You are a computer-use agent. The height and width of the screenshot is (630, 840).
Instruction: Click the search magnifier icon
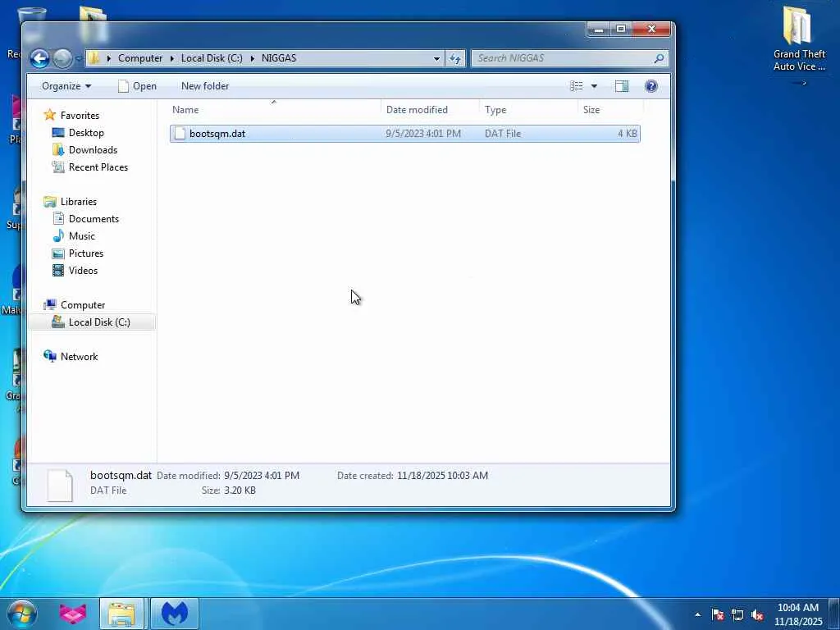click(x=660, y=58)
